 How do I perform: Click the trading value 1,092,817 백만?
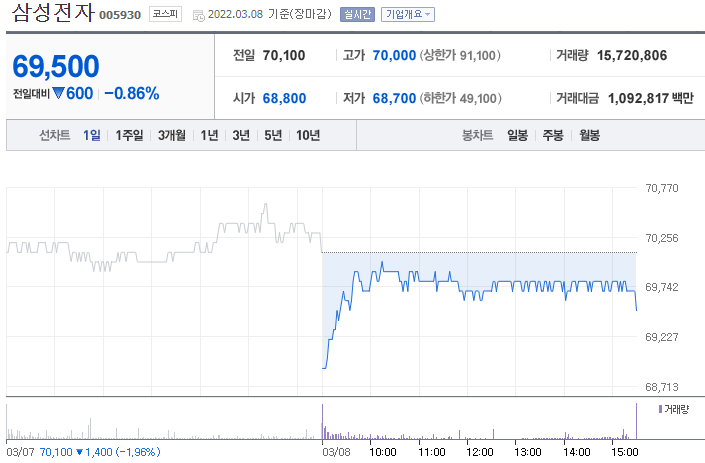(651, 98)
